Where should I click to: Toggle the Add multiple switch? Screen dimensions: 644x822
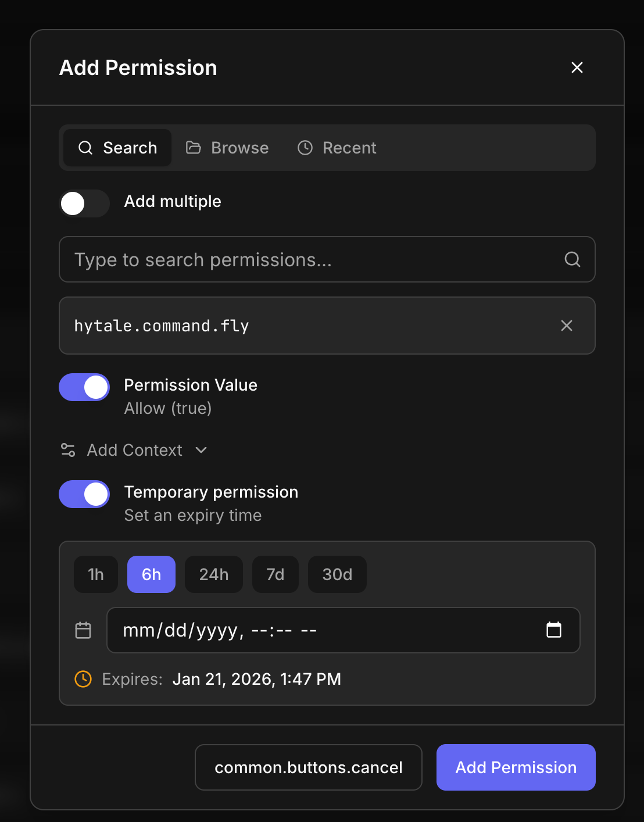pos(84,203)
